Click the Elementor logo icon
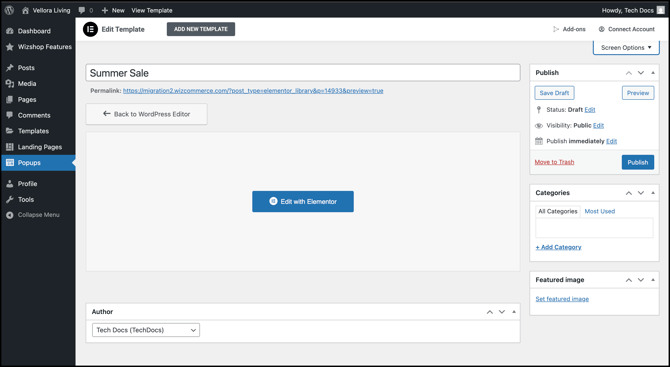 pos(90,29)
